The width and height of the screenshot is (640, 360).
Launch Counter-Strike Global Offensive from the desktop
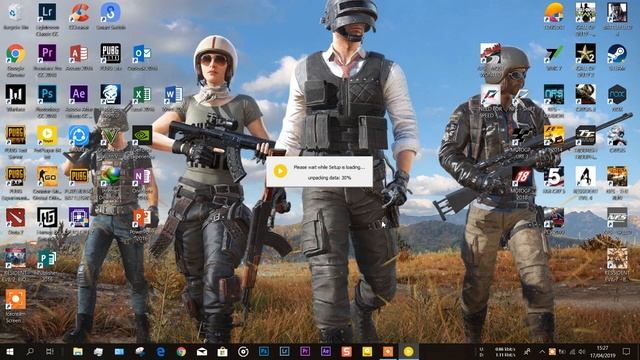click(47, 176)
